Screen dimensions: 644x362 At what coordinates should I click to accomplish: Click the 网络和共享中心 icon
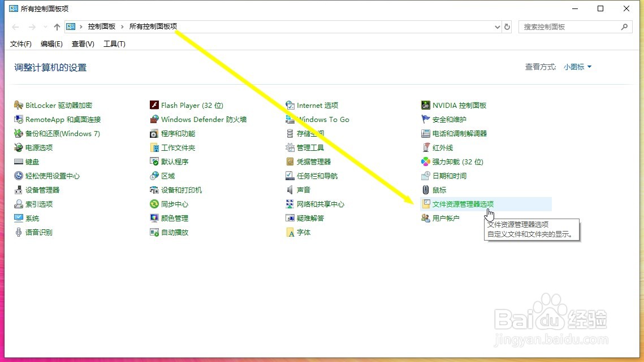point(290,204)
